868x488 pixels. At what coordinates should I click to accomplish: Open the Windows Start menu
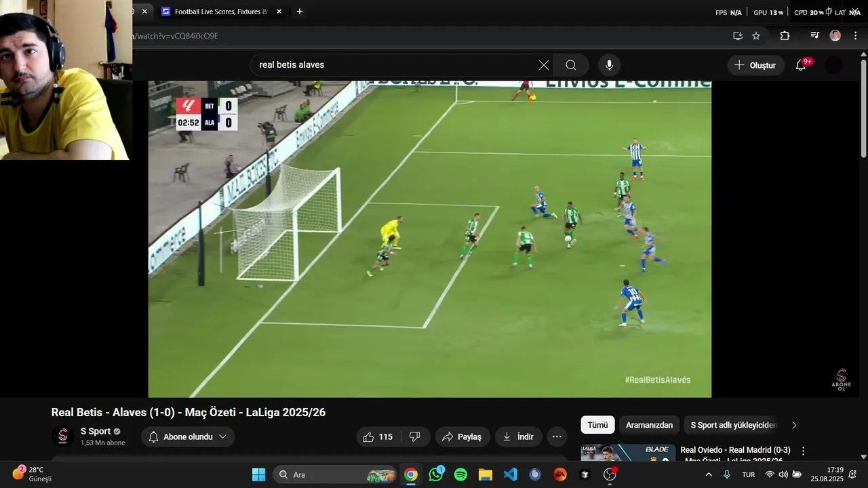pos(258,474)
